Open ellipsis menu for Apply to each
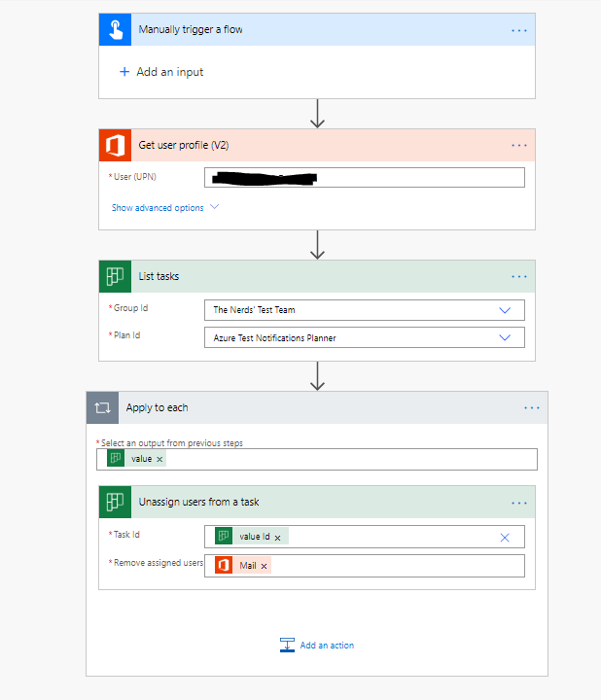 [531, 408]
